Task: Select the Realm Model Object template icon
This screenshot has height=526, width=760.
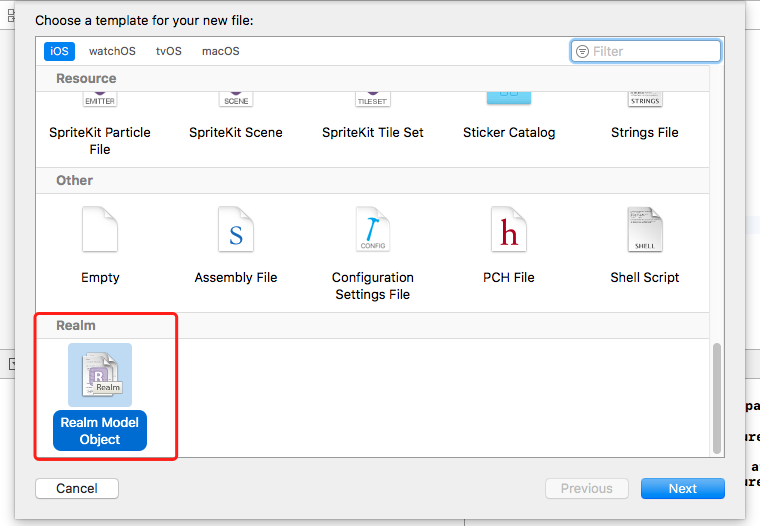Action: point(100,375)
